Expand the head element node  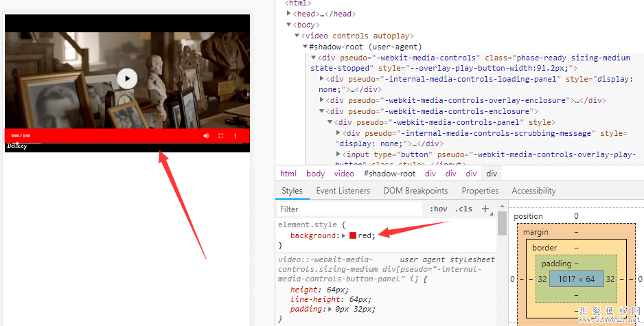289,14
